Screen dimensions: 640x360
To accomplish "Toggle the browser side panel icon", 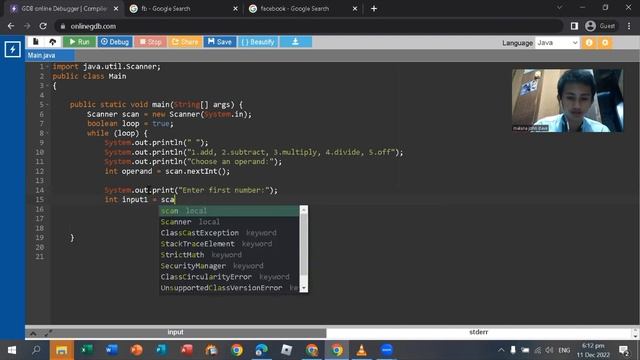I will [x=574, y=26].
